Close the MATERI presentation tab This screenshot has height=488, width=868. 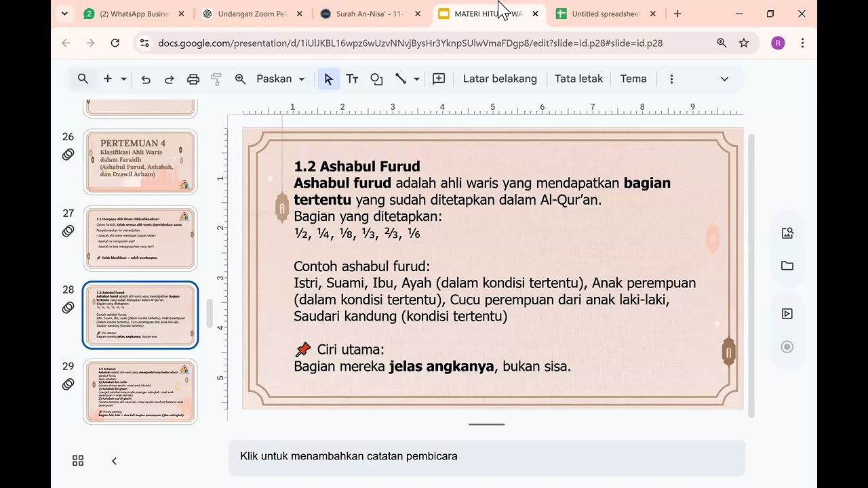pyautogui.click(x=535, y=14)
